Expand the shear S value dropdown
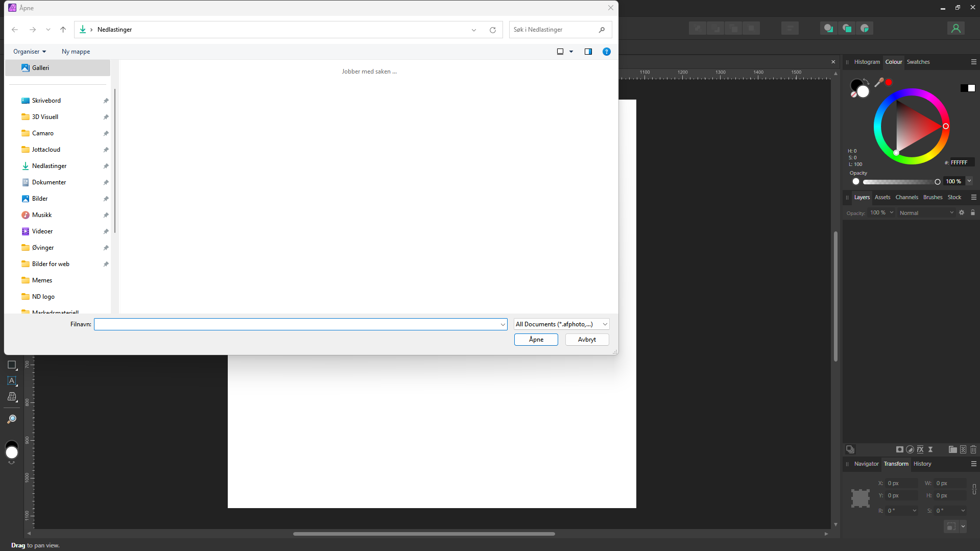This screenshot has width=980, height=551. 963,511
